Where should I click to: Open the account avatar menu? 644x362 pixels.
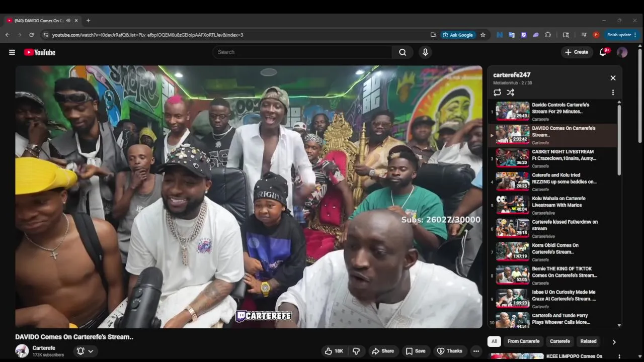coord(622,52)
